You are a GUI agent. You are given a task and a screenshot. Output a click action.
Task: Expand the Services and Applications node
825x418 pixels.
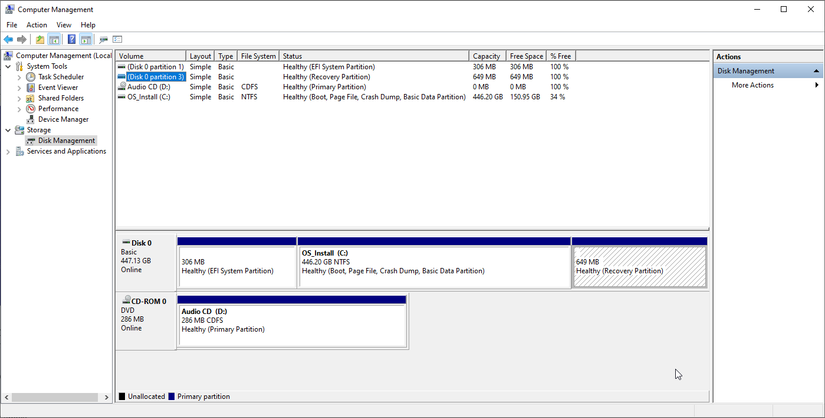tap(8, 151)
